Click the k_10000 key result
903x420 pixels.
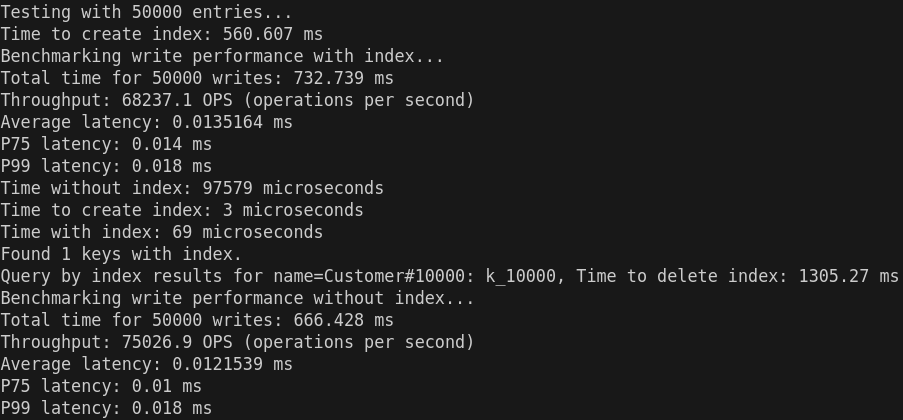point(520,276)
